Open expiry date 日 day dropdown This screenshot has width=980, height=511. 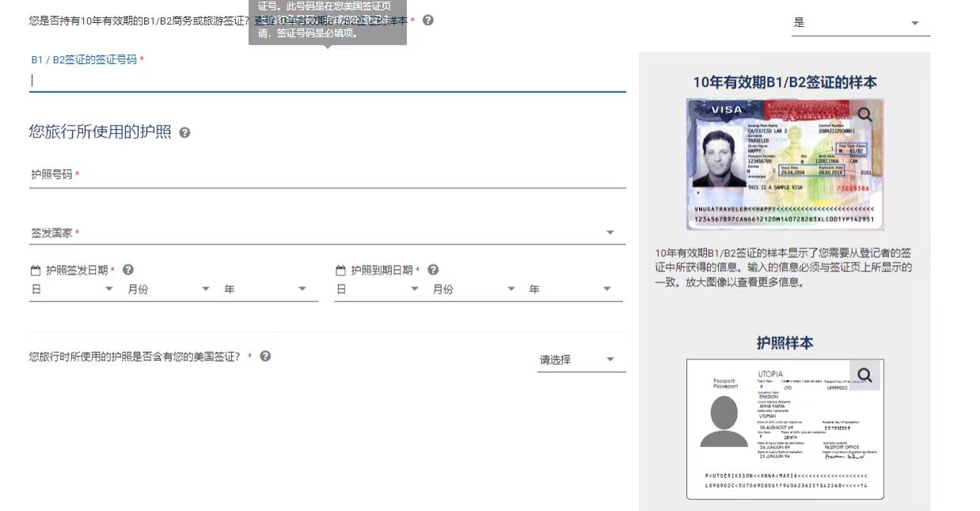(x=377, y=290)
